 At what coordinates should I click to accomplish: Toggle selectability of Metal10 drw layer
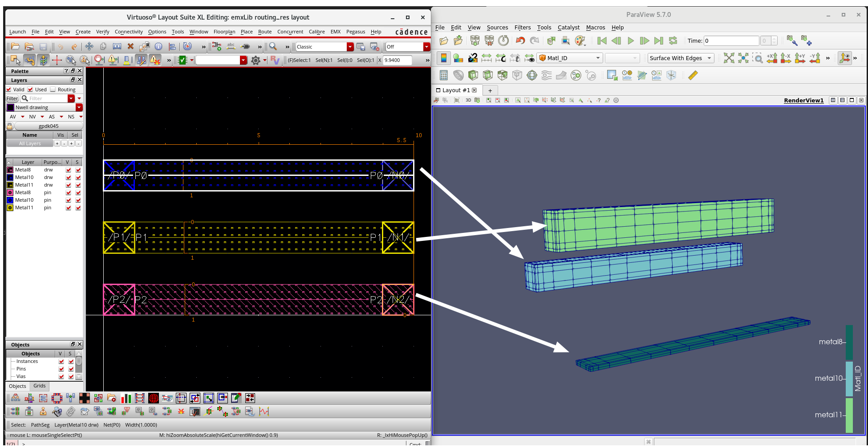tap(78, 177)
